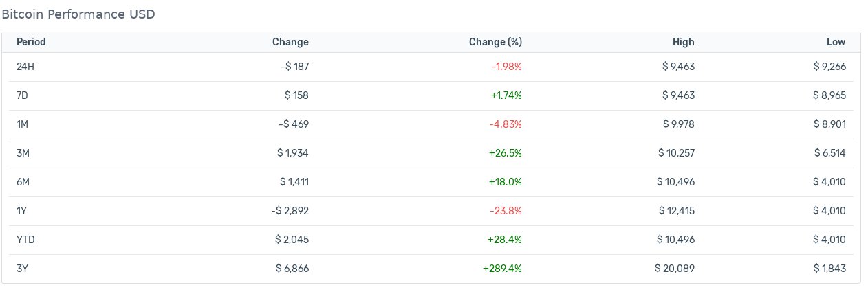
Task: Click the High column header
Action: [x=684, y=42]
